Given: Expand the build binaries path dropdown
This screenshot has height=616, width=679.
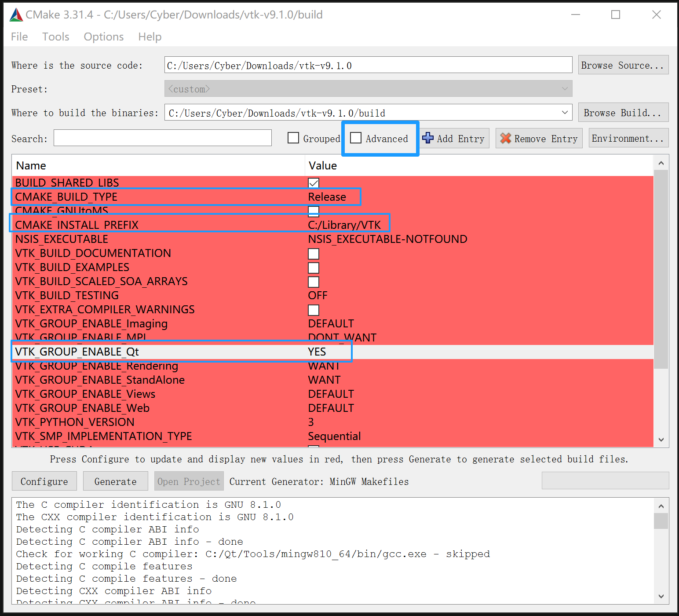Looking at the screenshot, I should click(x=565, y=113).
